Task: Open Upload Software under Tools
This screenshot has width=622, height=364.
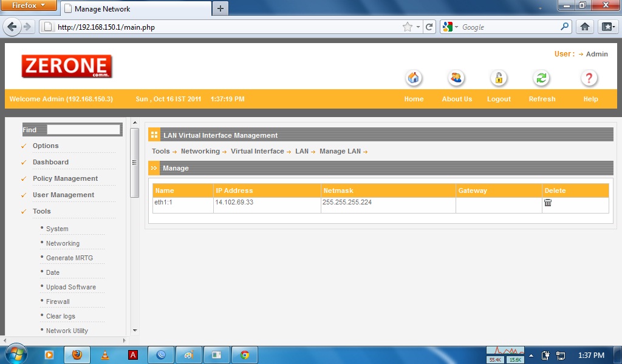Action: [x=71, y=287]
